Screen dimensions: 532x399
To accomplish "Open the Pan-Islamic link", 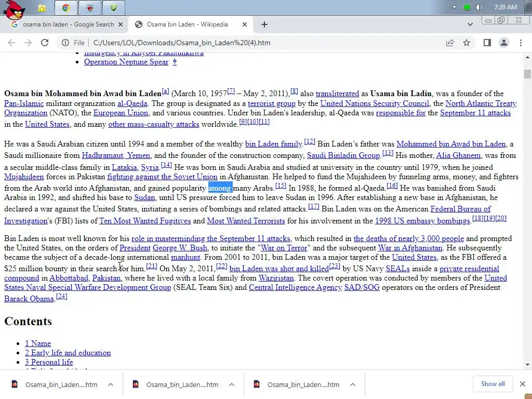I will (24, 103).
